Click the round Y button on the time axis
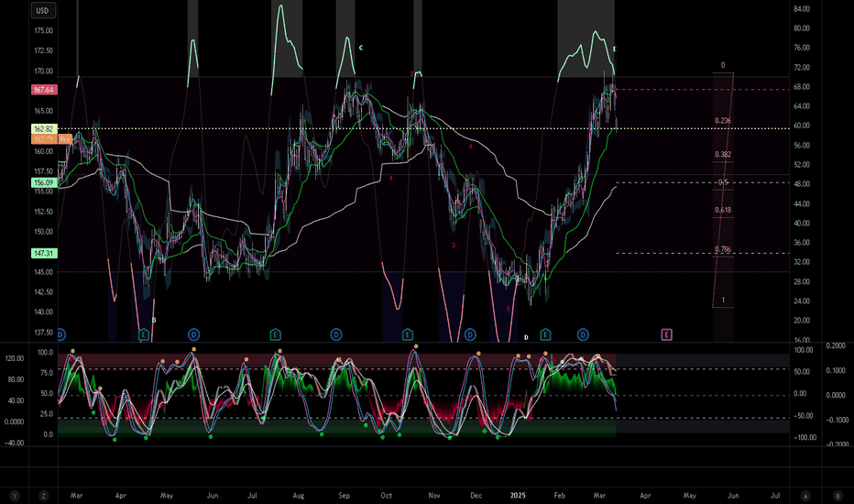Image resolution: width=854 pixels, height=504 pixels. coord(15,496)
